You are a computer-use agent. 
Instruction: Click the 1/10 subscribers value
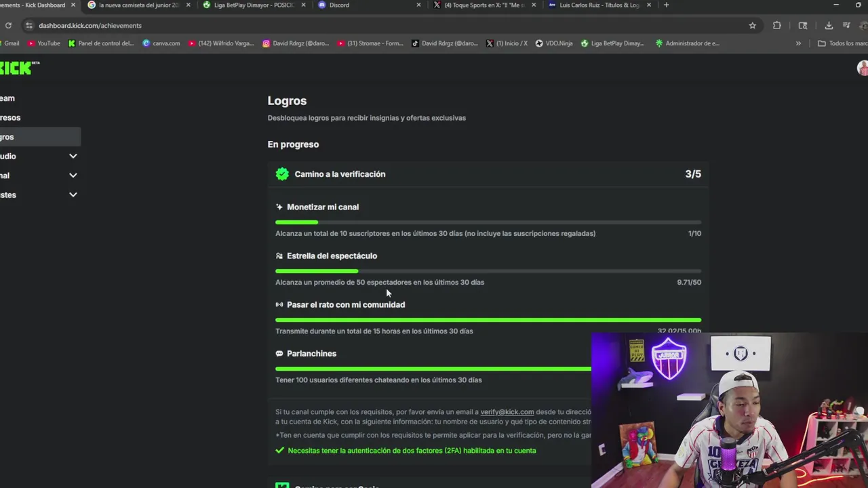[x=694, y=233]
